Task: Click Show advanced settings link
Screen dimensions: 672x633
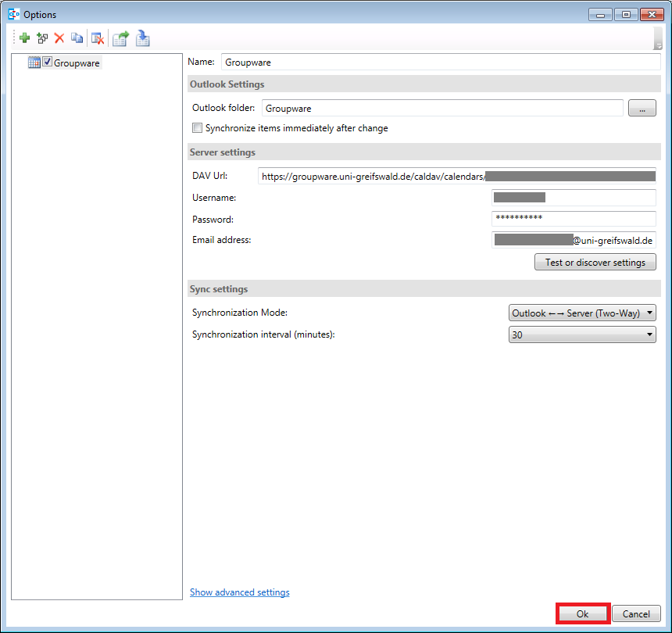Action: coord(239,592)
